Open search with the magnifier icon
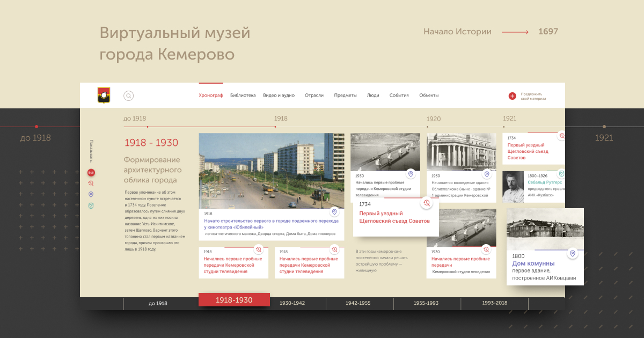The width and height of the screenshot is (644, 338). coord(129,96)
